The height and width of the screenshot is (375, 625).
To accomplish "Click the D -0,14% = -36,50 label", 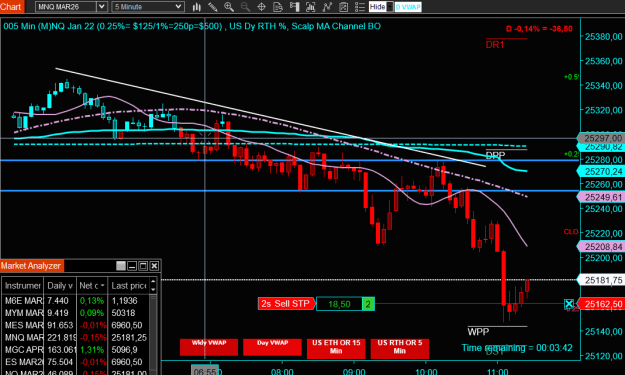I will pyautogui.click(x=539, y=29).
